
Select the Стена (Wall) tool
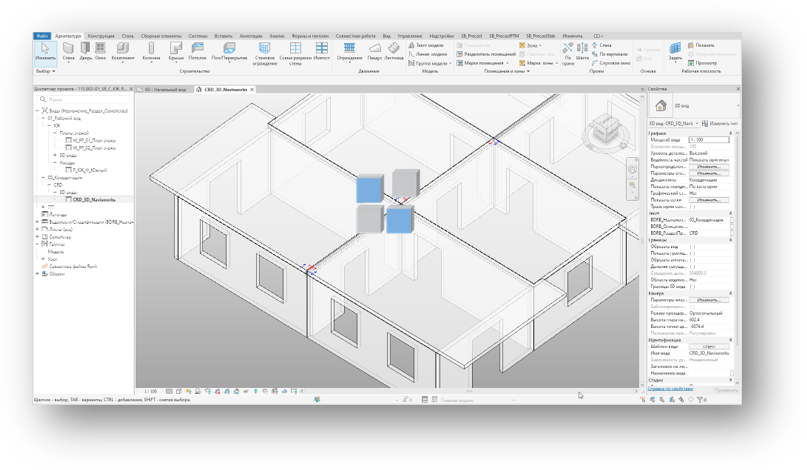click(68, 50)
